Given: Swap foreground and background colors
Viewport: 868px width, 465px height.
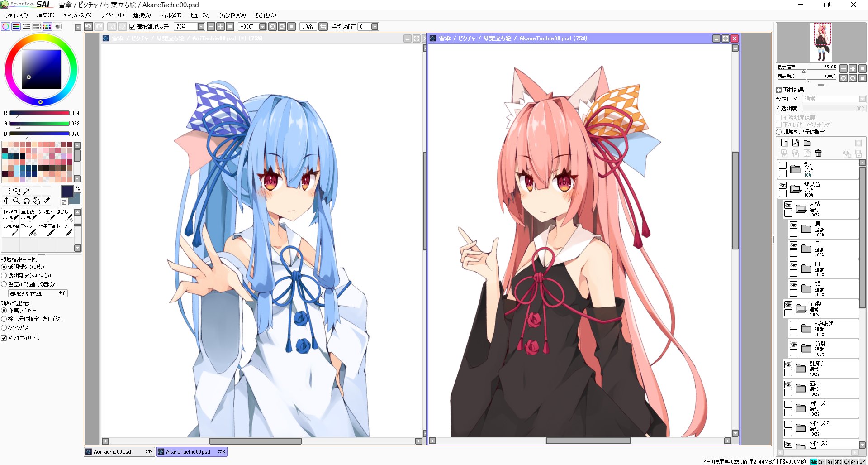Looking at the screenshot, I should click(77, 189).
